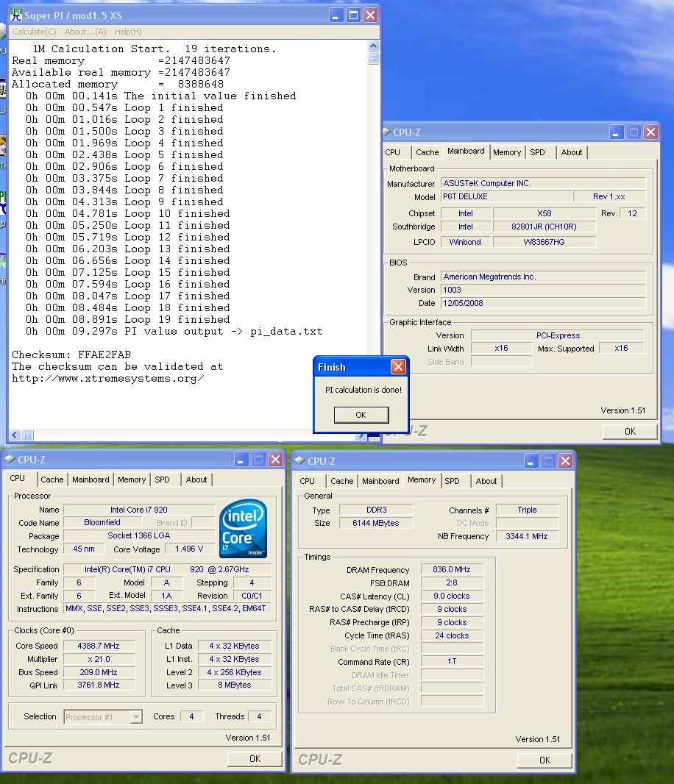This screenshot has width=674, height=784.
Task: Minimize the CPU-Z Memory window
Action: point(531,461)
